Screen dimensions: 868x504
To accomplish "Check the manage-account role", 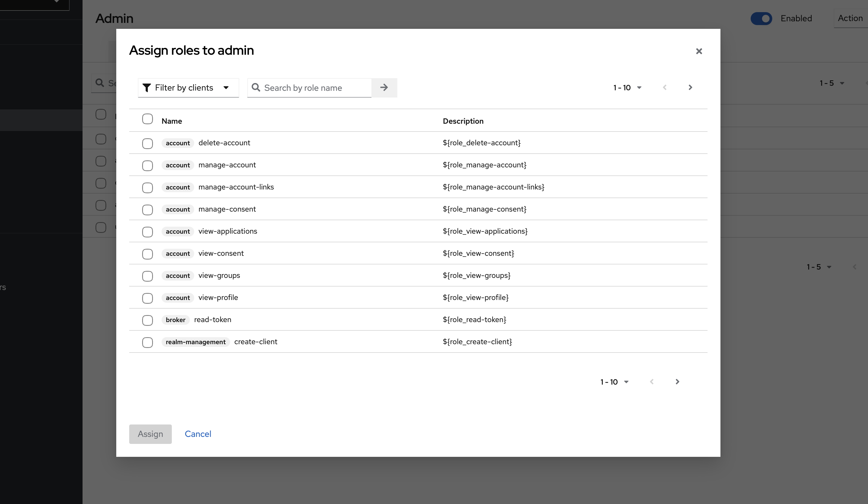I will [x=148, y=165].
